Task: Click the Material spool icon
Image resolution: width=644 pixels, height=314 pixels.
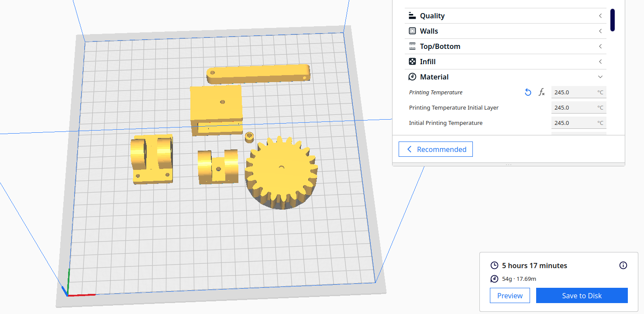Action: (412, 77)
